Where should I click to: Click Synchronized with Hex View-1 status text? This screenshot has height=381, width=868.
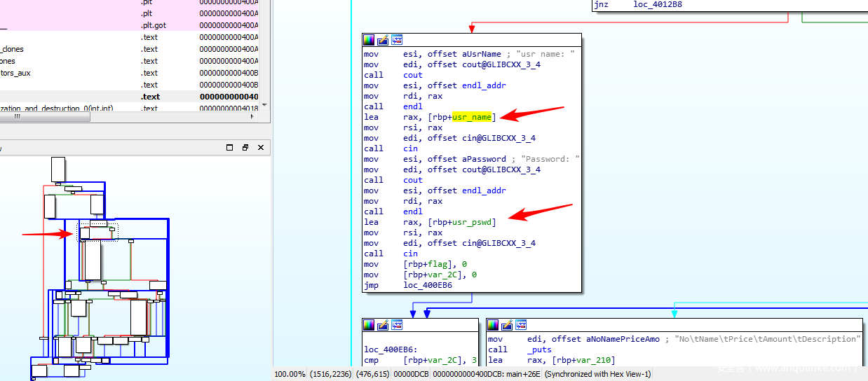[x=597, y=374]
